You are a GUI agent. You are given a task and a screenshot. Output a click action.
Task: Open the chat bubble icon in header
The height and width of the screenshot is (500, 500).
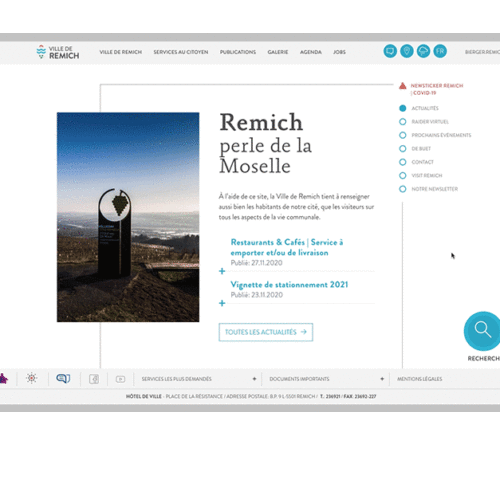(x=390, y=51)
